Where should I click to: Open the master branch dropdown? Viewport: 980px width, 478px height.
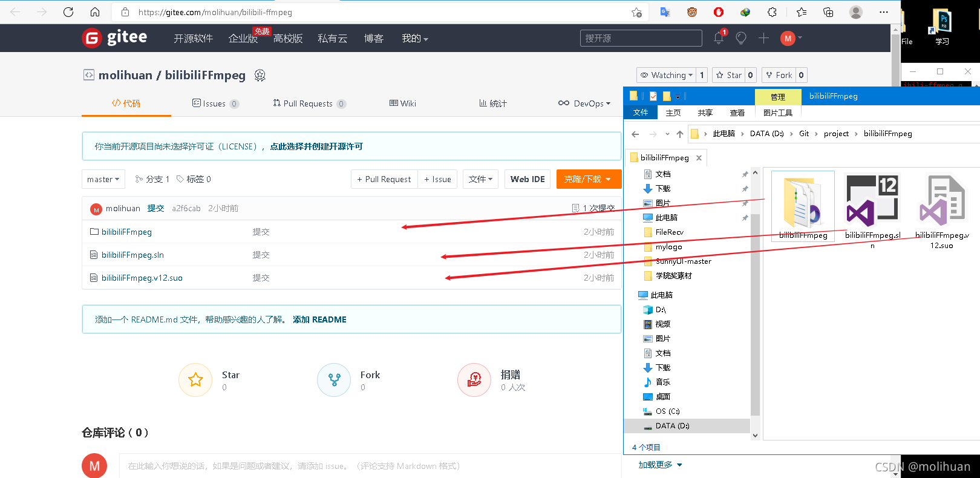pos(103,179)
